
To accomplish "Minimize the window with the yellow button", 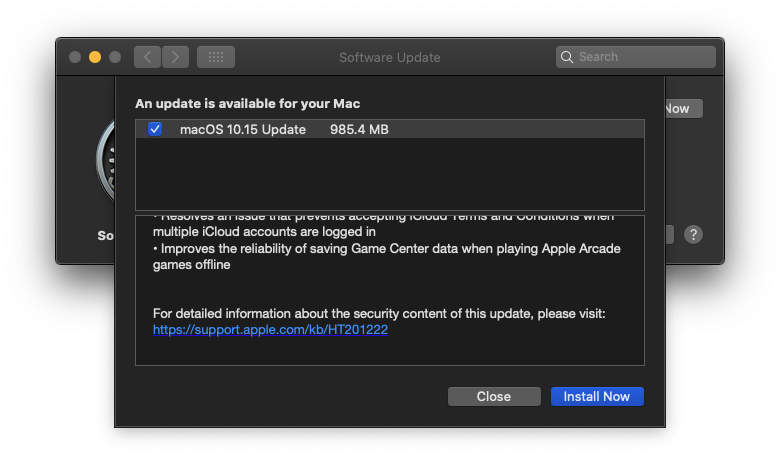I will click(95, 57).
